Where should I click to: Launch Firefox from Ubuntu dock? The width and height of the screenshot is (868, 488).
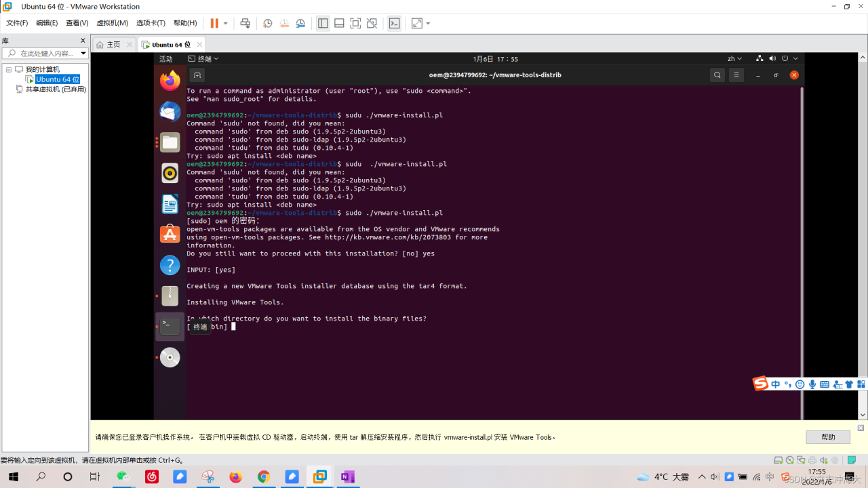coord(170,81)
